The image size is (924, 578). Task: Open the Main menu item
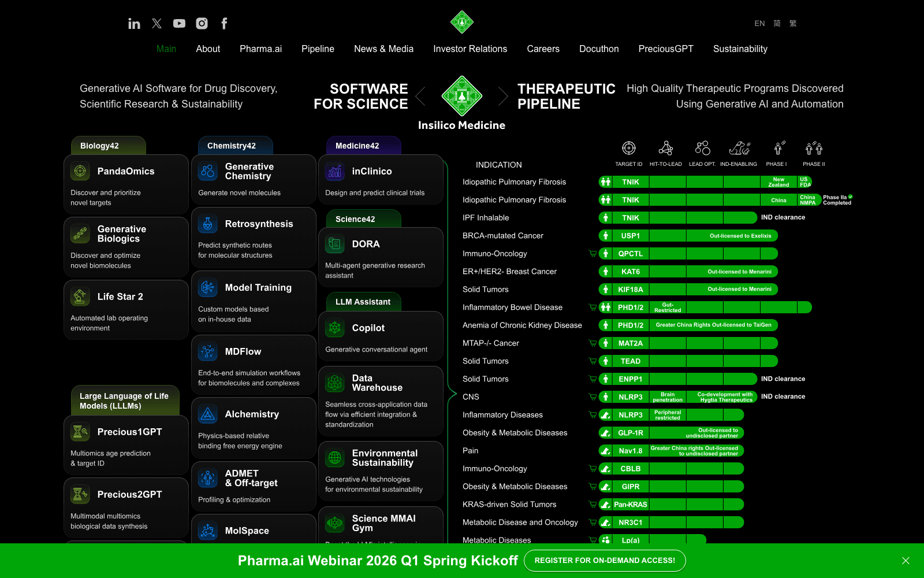tap(166, 49)
